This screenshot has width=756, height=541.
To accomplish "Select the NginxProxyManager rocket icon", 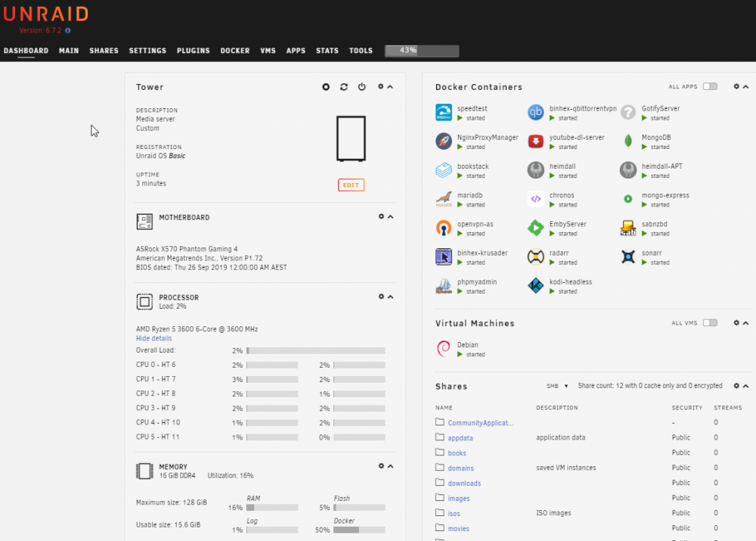I will point(444,141).
